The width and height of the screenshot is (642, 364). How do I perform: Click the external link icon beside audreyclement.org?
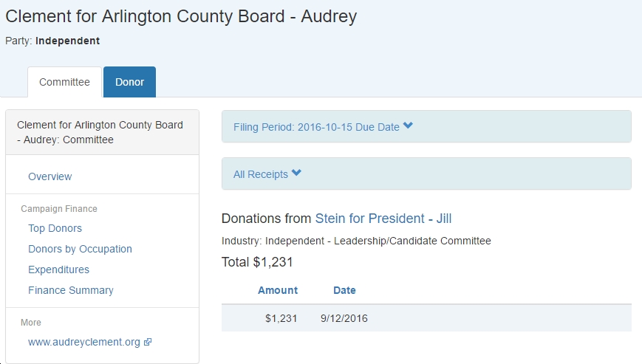pos(148,342)
